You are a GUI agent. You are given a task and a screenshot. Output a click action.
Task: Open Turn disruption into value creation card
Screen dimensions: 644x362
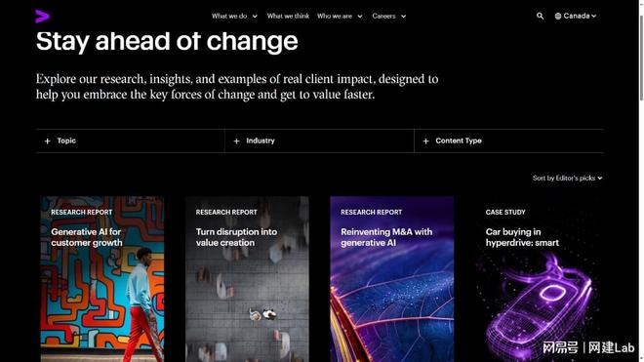pyautogui.click(x=247, y=279)
